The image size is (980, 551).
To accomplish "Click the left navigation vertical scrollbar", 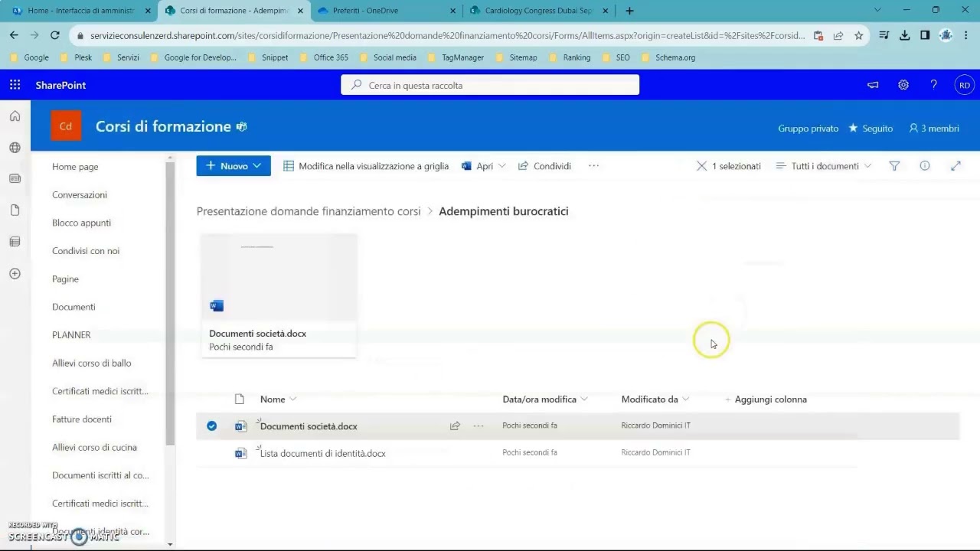I will 170,302.
